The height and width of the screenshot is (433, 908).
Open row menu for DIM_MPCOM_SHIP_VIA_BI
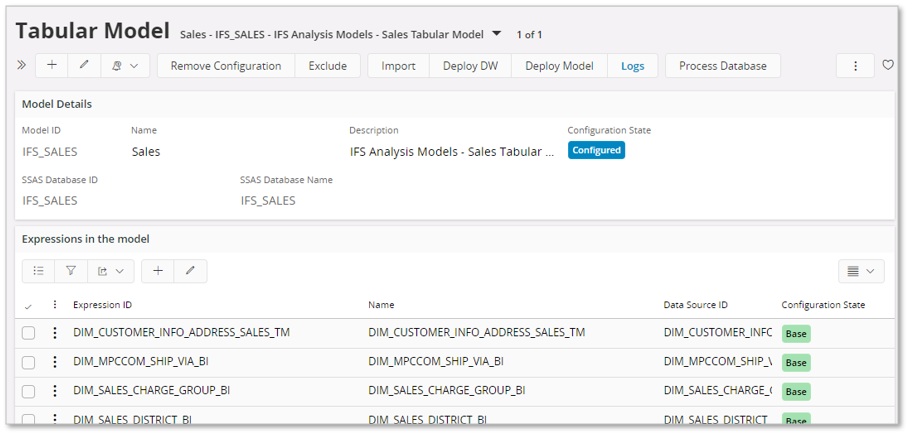pyautogui.click(x=55, y=362)
